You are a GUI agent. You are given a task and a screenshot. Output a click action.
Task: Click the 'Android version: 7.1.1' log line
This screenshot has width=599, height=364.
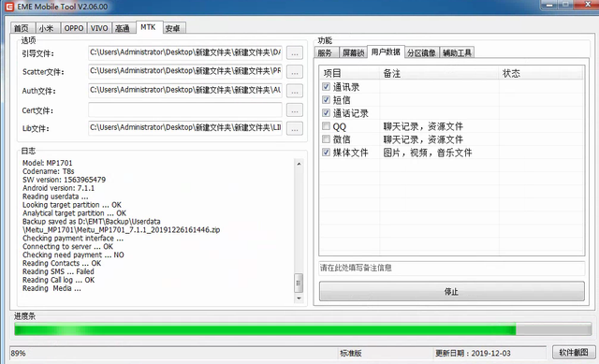pyautogui.click(x=58, y=188)
